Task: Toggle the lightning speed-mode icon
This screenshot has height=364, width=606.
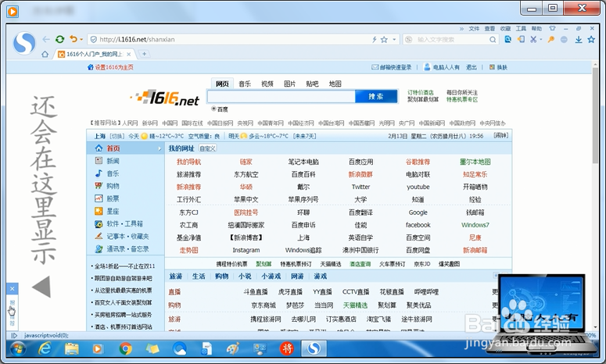Action: point(374,39)
